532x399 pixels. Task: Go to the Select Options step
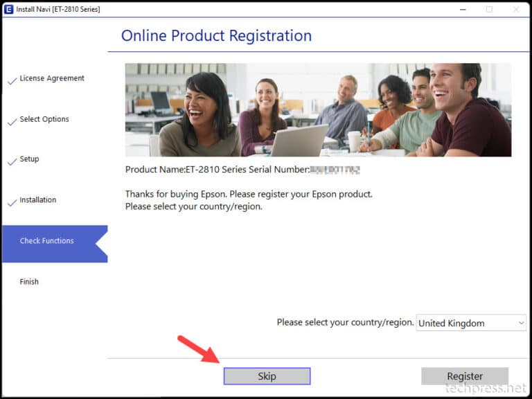[44, 119]
